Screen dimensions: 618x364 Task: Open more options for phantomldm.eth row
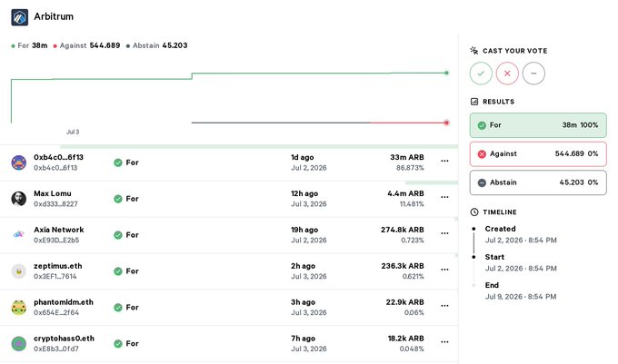(444, 306)
